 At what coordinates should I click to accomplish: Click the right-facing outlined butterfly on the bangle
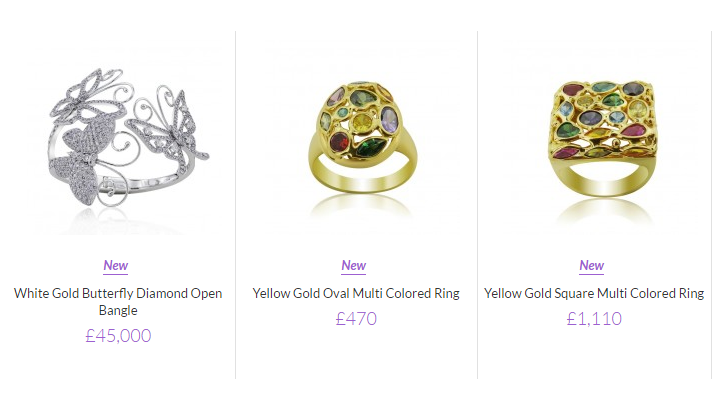pyautogui.click(x=170, y=128)
